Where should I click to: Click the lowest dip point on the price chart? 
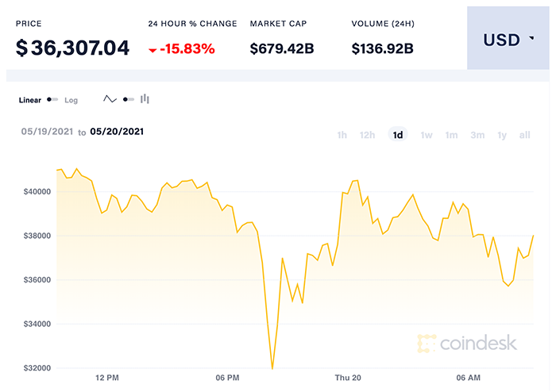click(x=272, y=368)
